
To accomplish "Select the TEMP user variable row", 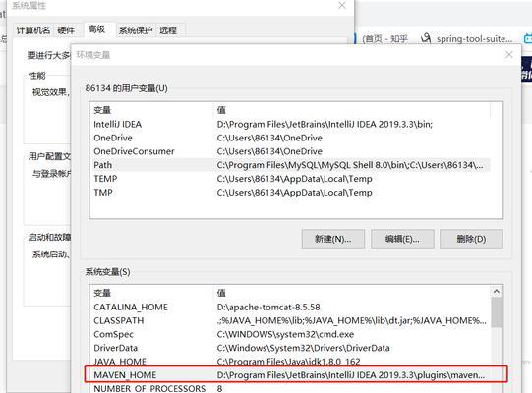I will (x=290, y=179).
